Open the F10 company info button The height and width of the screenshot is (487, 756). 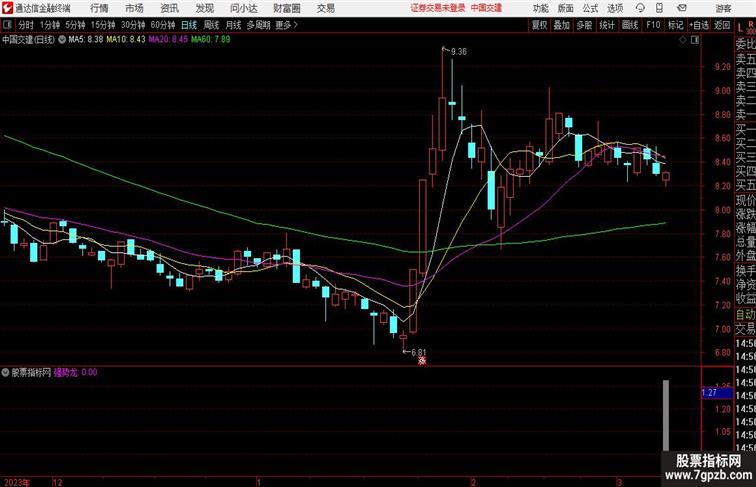pyautogui.click(x=653, y=25)
